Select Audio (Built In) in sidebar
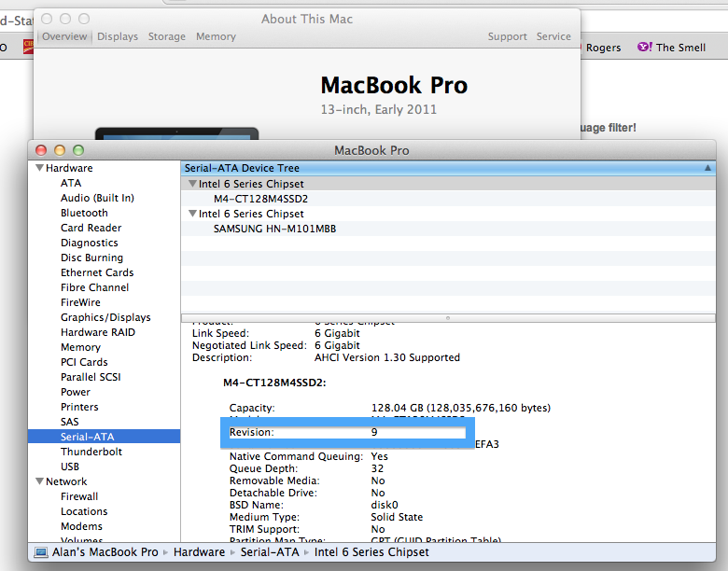728x571 pixels. tap(97, 198)
